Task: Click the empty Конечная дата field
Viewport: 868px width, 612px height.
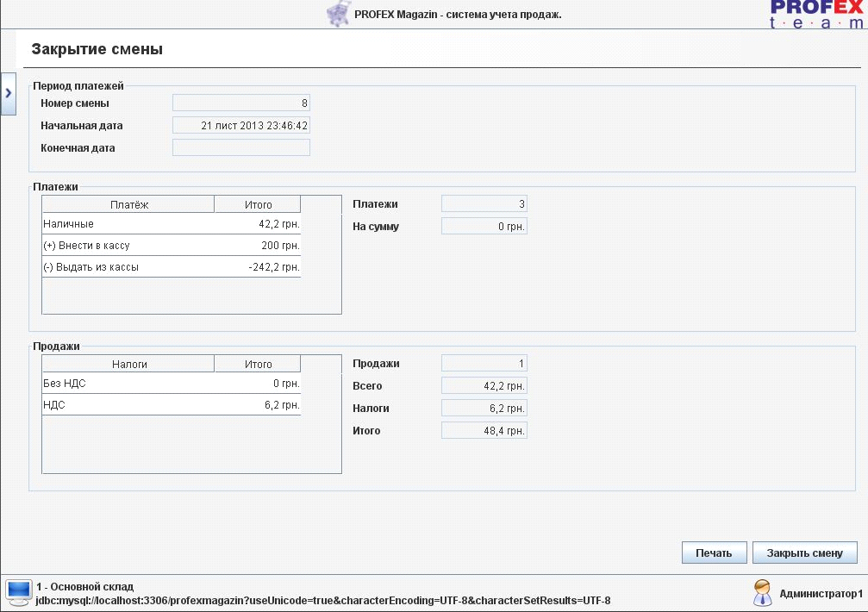Action: (x=241, y=147)
